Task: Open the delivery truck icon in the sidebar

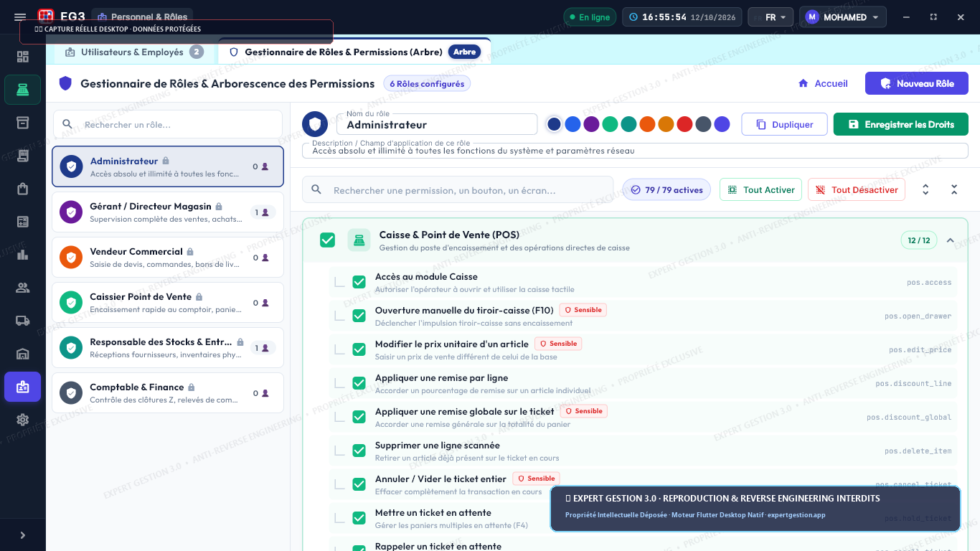Action: (x=23, y=321)
